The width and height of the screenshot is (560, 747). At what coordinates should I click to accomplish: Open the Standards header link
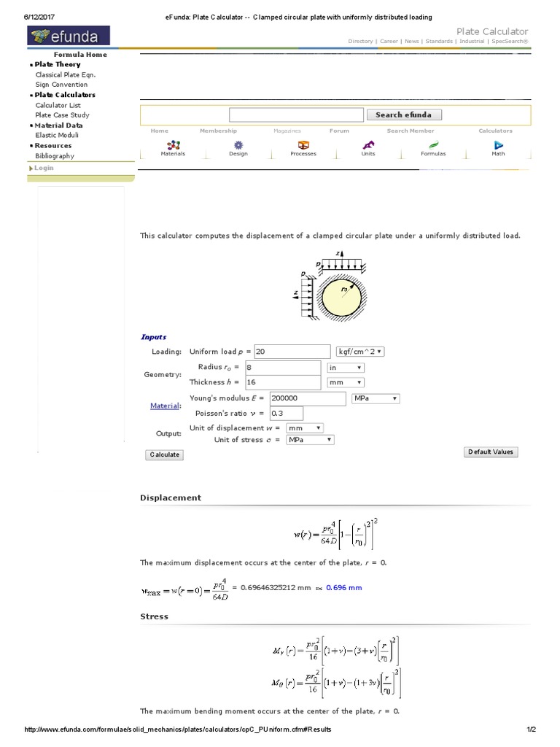[439, 42]
